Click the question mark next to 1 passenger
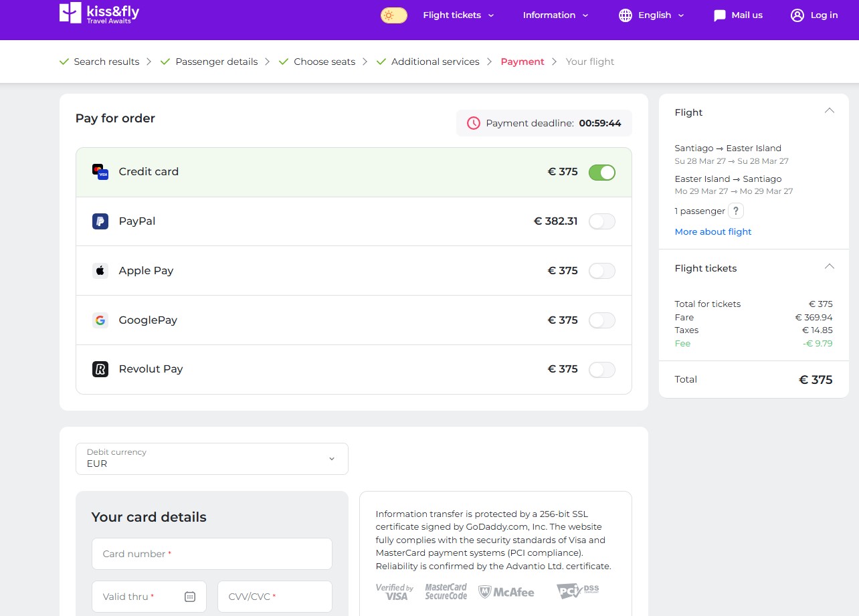This screenshot has height=616, width=859. (x=735, y=211)
